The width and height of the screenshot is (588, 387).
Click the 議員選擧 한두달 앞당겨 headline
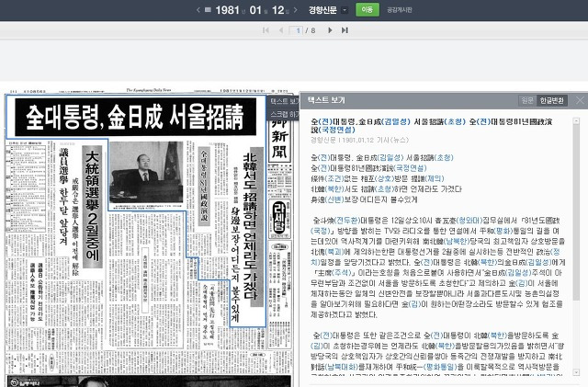coord(63,197)
